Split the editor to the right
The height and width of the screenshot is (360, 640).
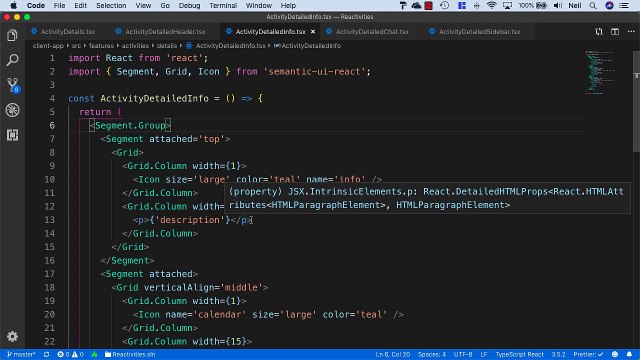click(615, 31)
